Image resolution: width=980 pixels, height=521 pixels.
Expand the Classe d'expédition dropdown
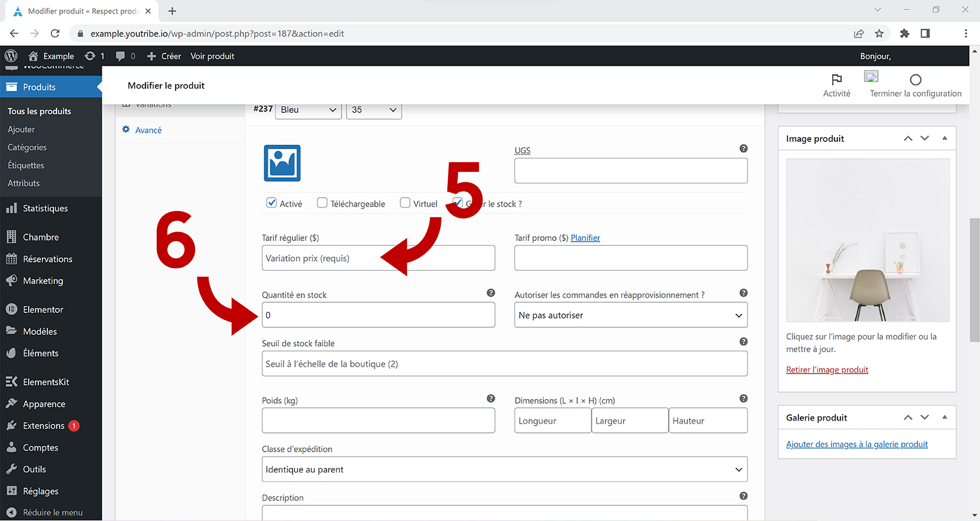tap(504, 469)
